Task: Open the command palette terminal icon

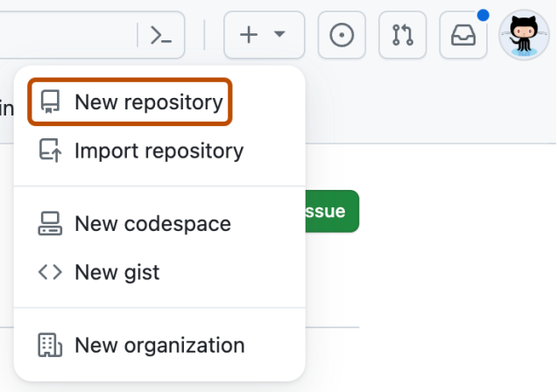Action: pos(161,35)
